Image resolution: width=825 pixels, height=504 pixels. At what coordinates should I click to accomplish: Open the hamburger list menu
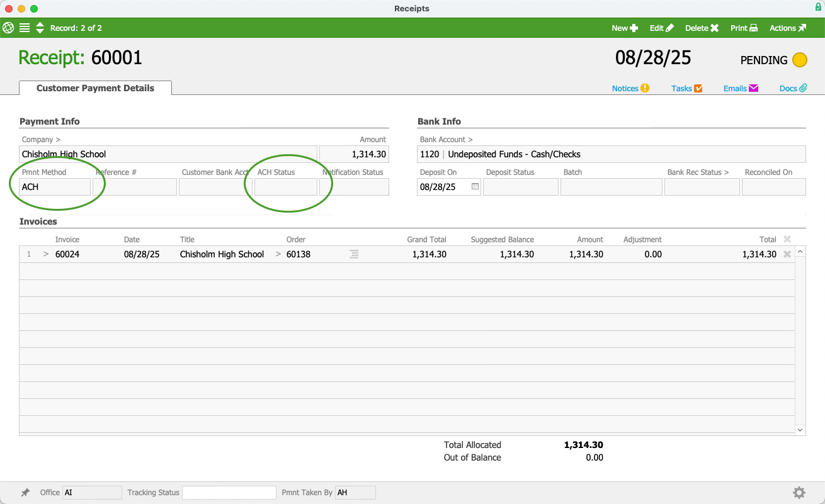coord(25,28)
